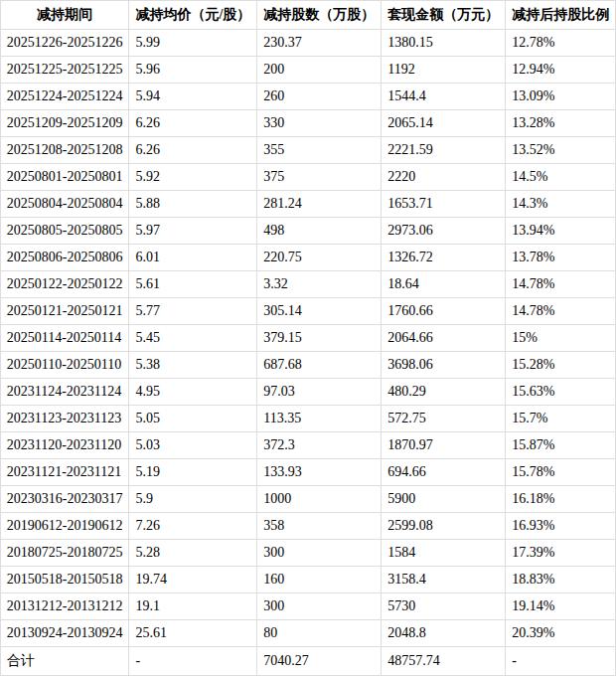
Task: Select average price cell 19.74
Action: pyautogui.click(x=151, y=579)
